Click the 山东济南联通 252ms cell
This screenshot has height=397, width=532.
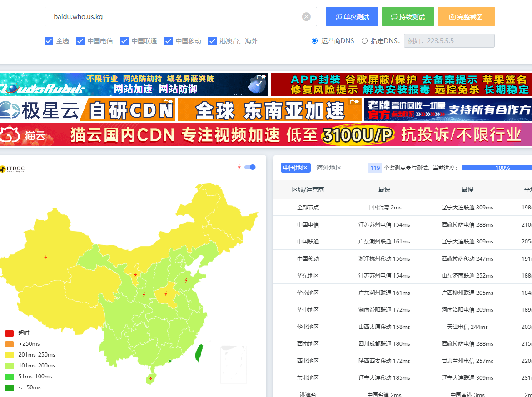click(467, 276)
